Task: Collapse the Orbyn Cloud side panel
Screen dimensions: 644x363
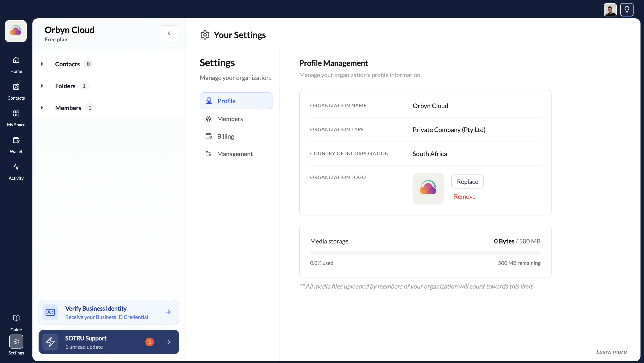Action: pos(169,33)
